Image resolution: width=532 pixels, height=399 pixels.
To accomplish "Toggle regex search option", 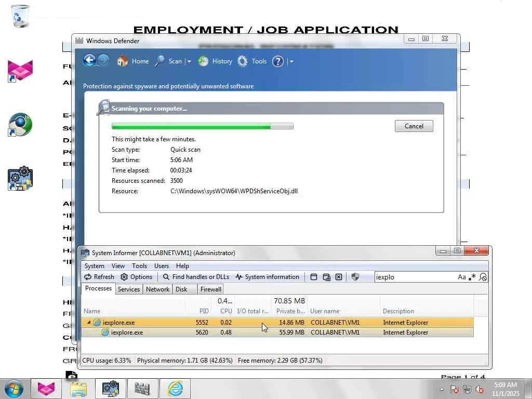I will pyautogui.click(x=472, y=277).
